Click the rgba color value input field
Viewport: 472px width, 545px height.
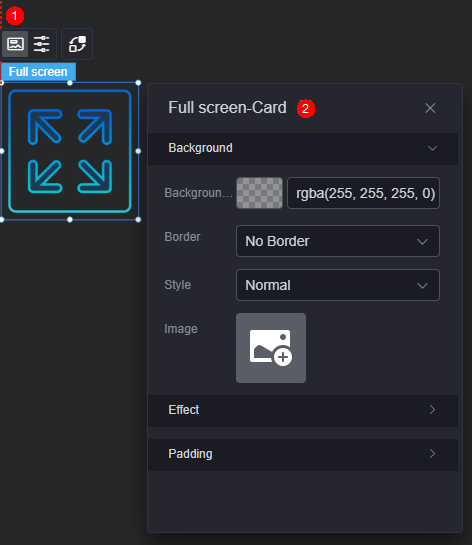tap(364, 193)
